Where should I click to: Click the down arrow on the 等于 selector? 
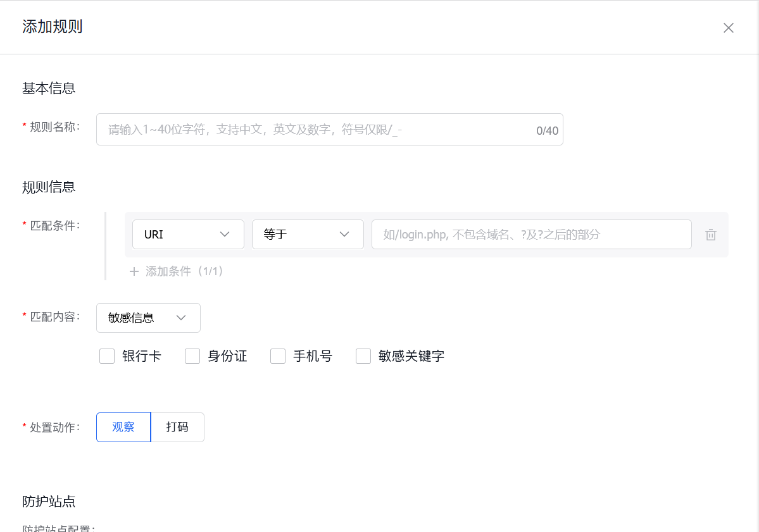344,234
